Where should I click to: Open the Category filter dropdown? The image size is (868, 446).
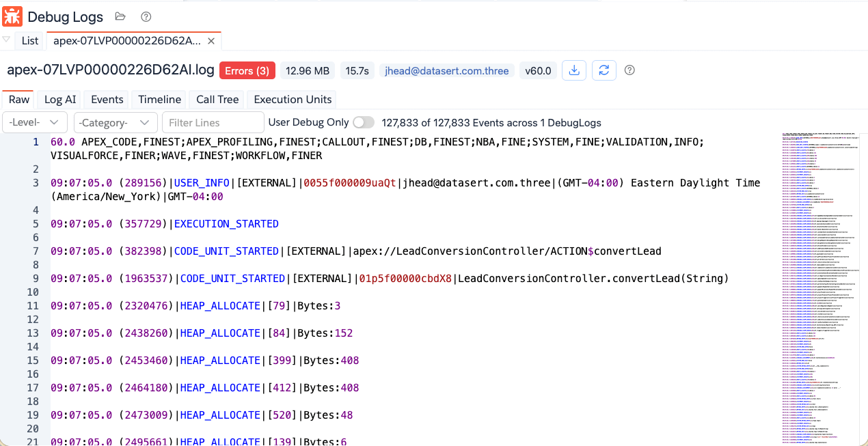tap(115, 123)
